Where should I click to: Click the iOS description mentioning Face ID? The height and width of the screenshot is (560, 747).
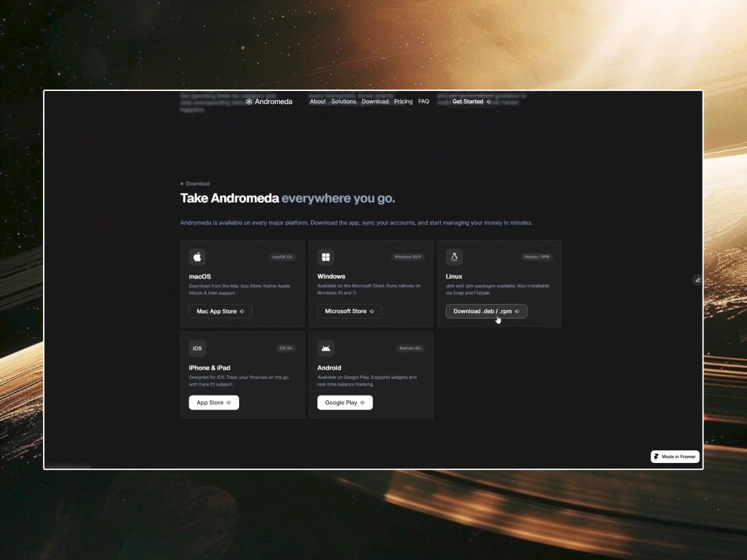239,381
